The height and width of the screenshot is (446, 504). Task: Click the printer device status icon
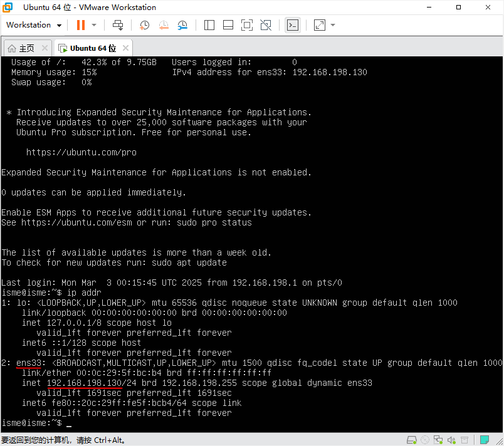[x=465, y=440]
